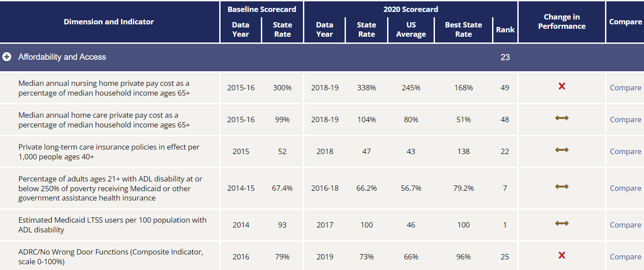Click the Affordability and Access rank value 23
This screenshot has width=644, height=270.
[x=505, y=57]
